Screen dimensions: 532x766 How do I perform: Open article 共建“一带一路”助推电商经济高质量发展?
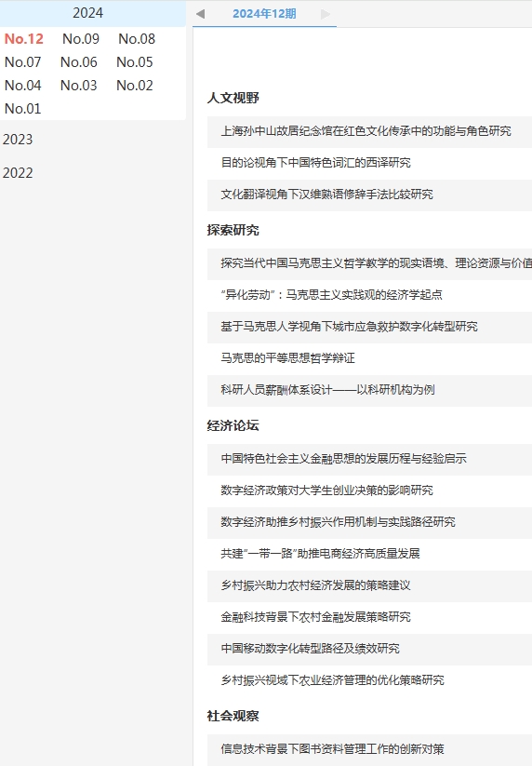coord(320,554)
